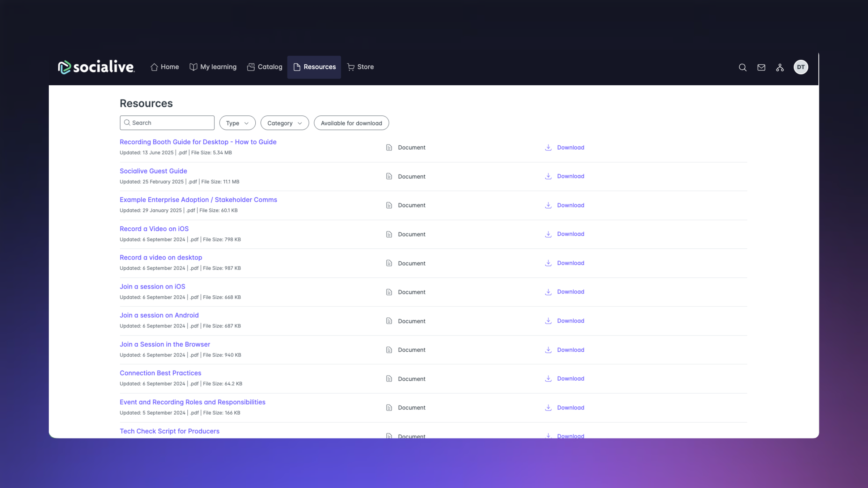Click download icon for Join a session on Android

[x=548, y=321]
